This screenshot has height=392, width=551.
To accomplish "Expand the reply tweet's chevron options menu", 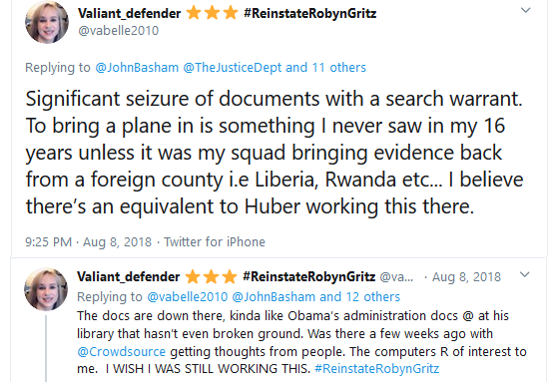I will pos(524,274).
